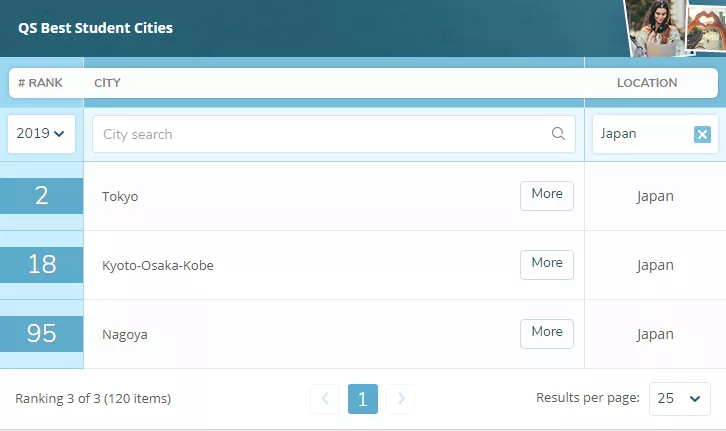Open the Kyoto-Osaka-Kobe city link
This screenshot has height=431, width=726.
click(158, 266)
